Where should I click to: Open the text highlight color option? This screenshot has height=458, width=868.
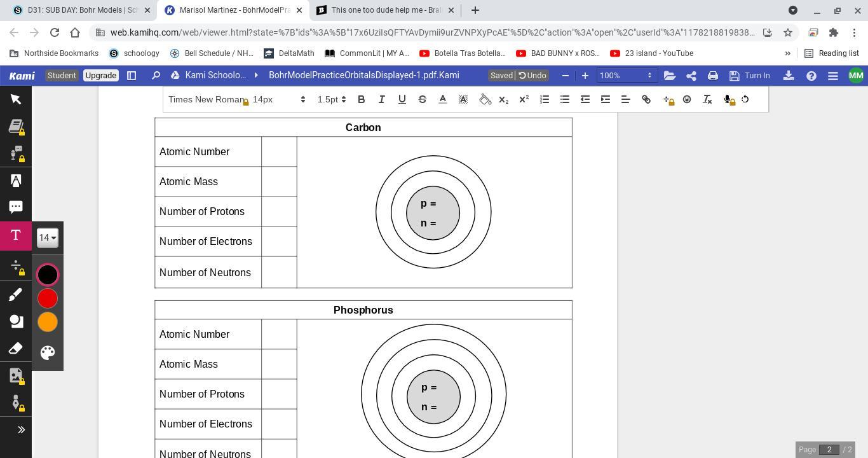point(463,99)
